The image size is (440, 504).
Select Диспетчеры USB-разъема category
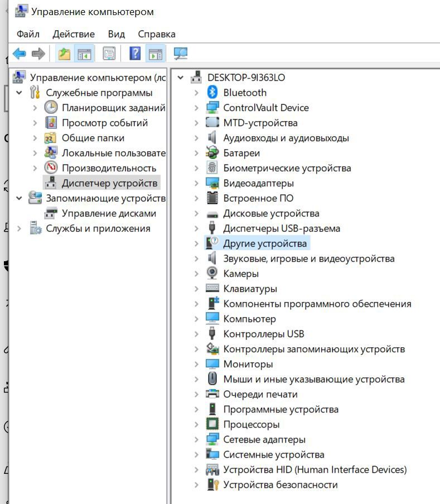click(282, 228)
